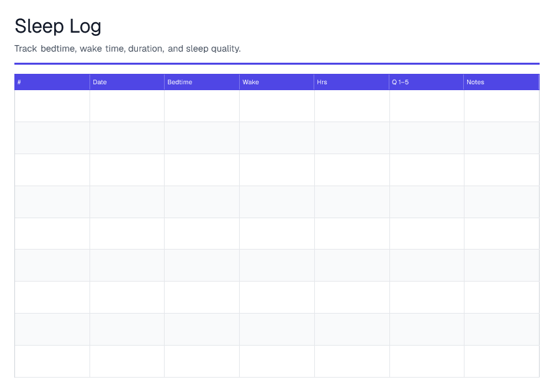Click the 'Q 1–5' column header
This screenshot has width=554, height=392.
pyautogui.click(x=427, y=82)
